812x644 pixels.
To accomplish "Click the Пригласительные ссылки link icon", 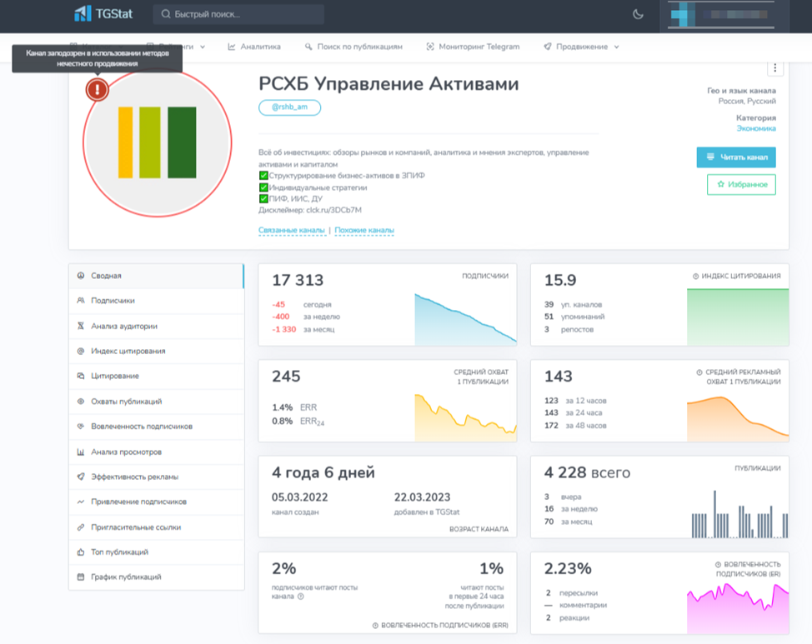I will click(81, 527).
